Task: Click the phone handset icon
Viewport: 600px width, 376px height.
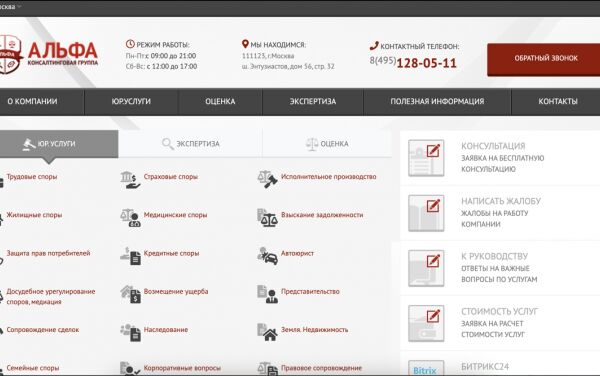Action: coord(374,46)
